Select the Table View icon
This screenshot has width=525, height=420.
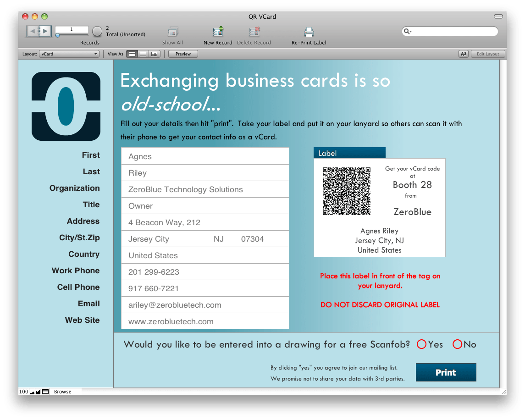coord(154,54)
